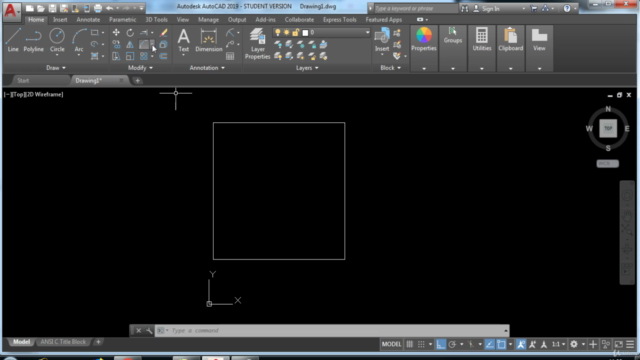Click the Erase tool
640x360 pixels.
click(x=163, y=33)
